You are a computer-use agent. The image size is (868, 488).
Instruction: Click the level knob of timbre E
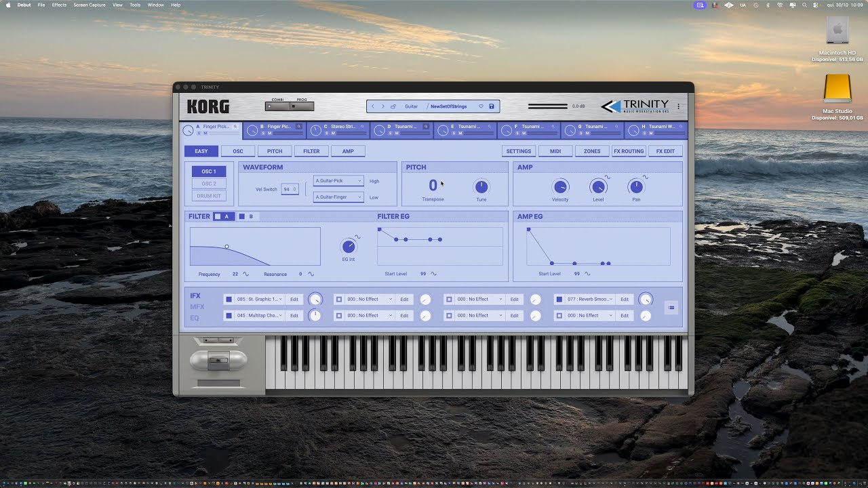tap(443, 129)
